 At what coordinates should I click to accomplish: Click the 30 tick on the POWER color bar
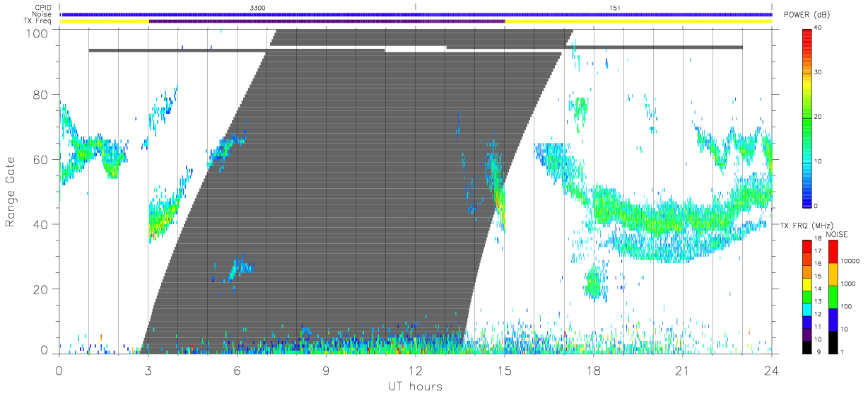(818, 73)
